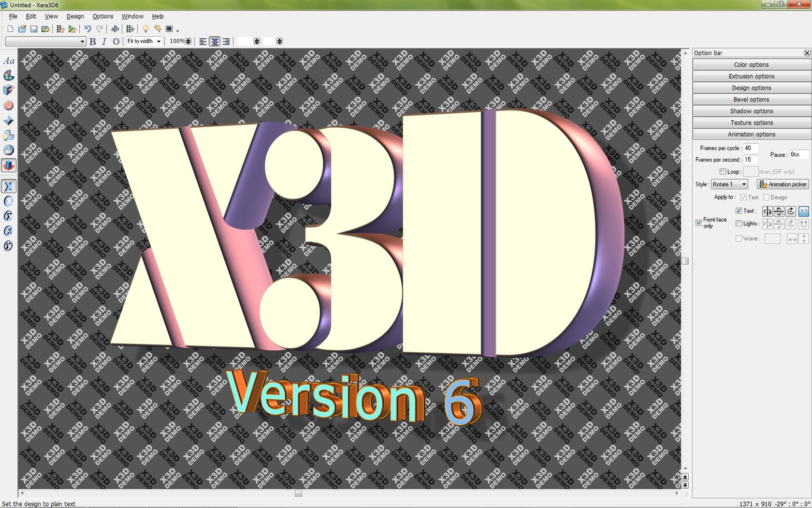Viewport: 812px width, 508px height.
Task: Click the grayed Redo arrow
Action: pyautogui.click(x=100, y=29)
